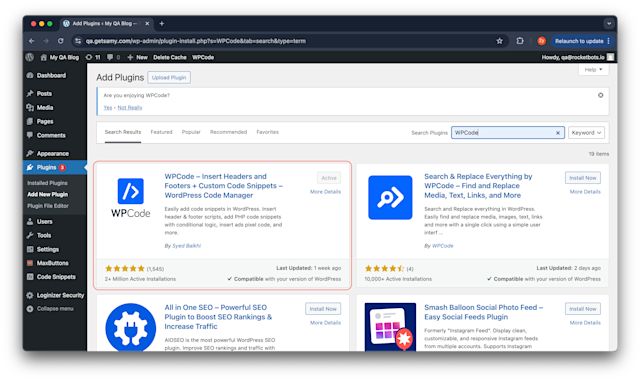This screenshot has width=640, height=381.
Task: Open WPCode Insert Headers and Footers title
Action: coord(224,186)
